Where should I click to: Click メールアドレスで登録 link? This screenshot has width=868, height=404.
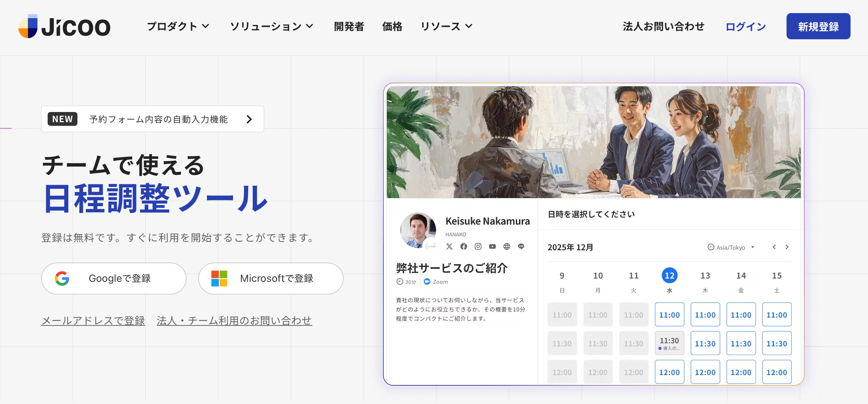point(93,320)
